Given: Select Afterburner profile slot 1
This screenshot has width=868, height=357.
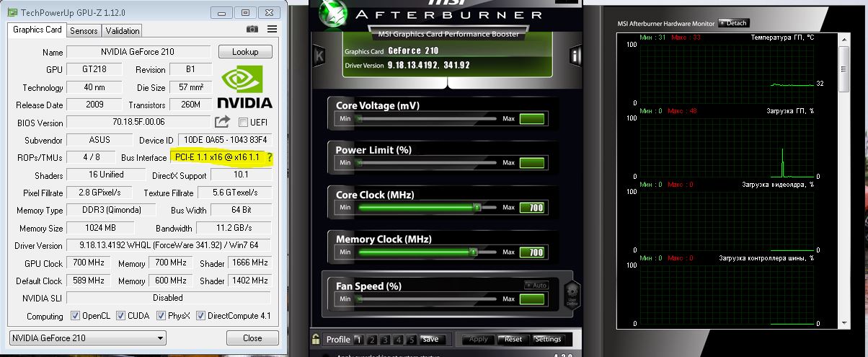Looking at the screenshot, I should [358, 340].
